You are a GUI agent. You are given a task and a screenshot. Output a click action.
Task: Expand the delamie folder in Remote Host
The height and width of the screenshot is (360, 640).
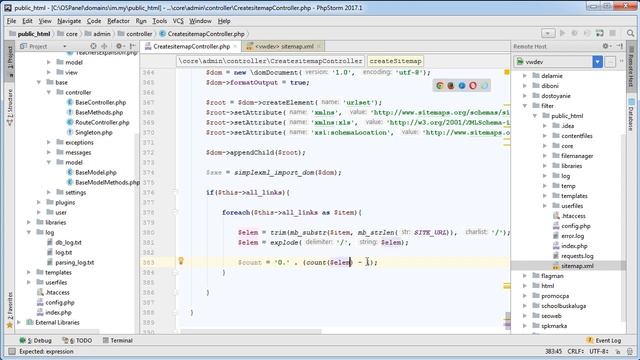tap(525, 76)
